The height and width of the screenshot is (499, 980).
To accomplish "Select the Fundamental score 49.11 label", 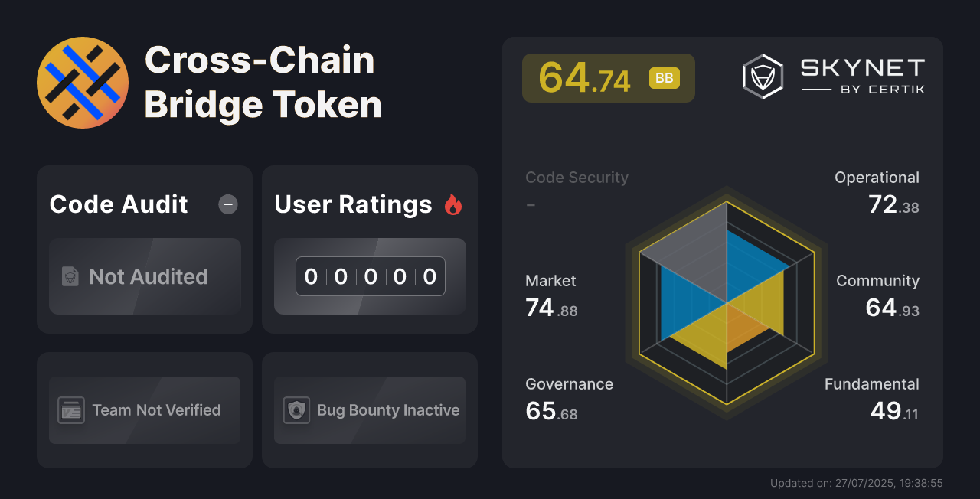I will coord(871,400).
